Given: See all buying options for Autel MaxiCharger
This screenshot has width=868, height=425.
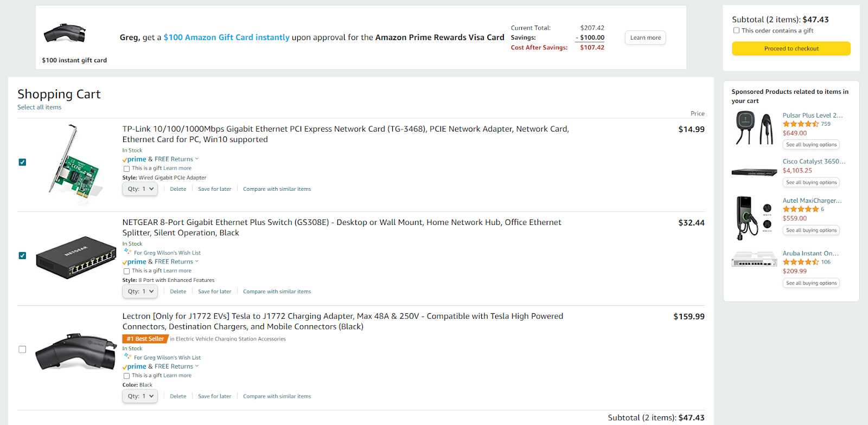Looking at the screenshot, I should 811,230.
